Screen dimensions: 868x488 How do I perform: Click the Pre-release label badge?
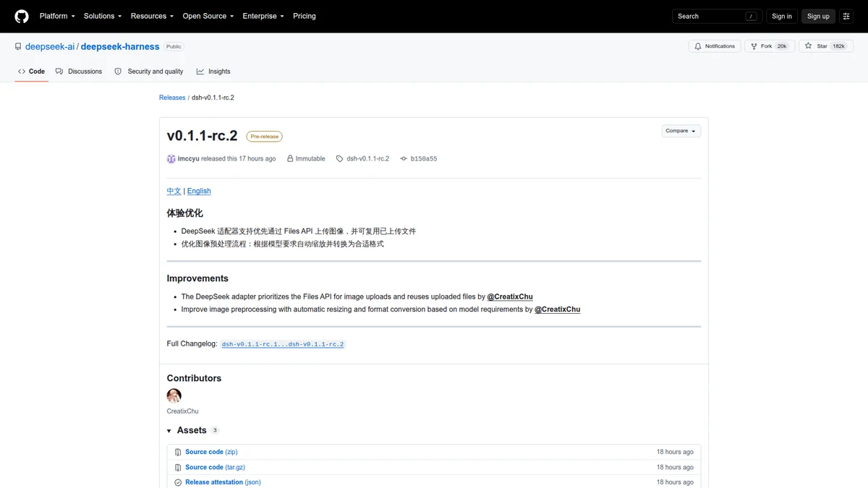264,136
